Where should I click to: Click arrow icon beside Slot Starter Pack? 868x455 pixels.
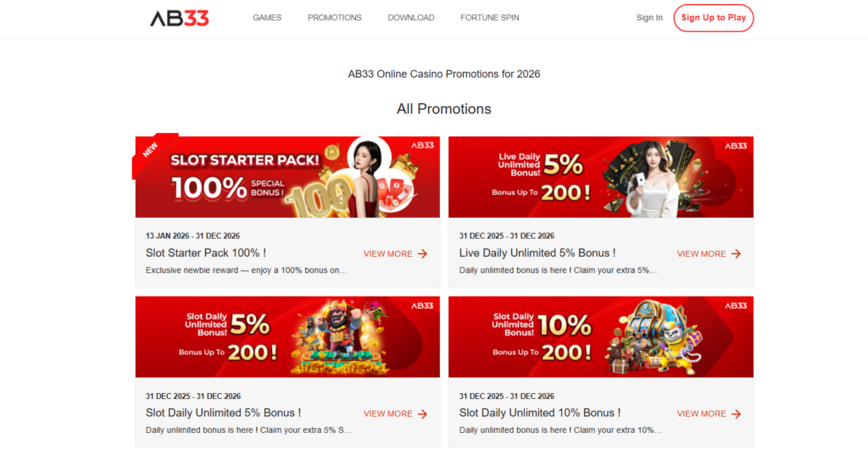tap(422, 254)
